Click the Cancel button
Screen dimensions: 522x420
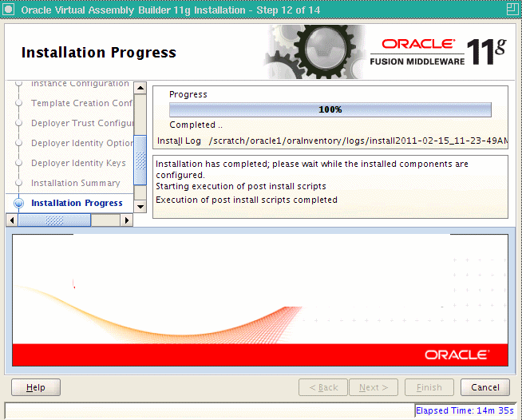485,387
